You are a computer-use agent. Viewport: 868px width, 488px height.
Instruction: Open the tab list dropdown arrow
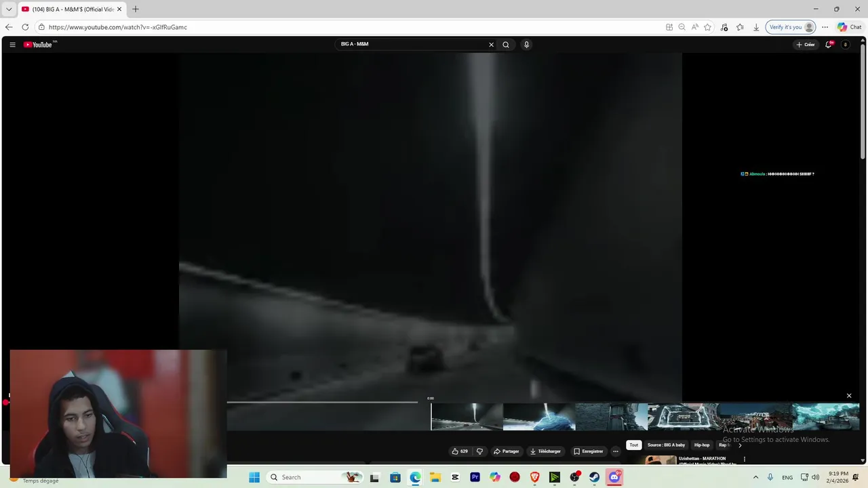coord(9,9)
